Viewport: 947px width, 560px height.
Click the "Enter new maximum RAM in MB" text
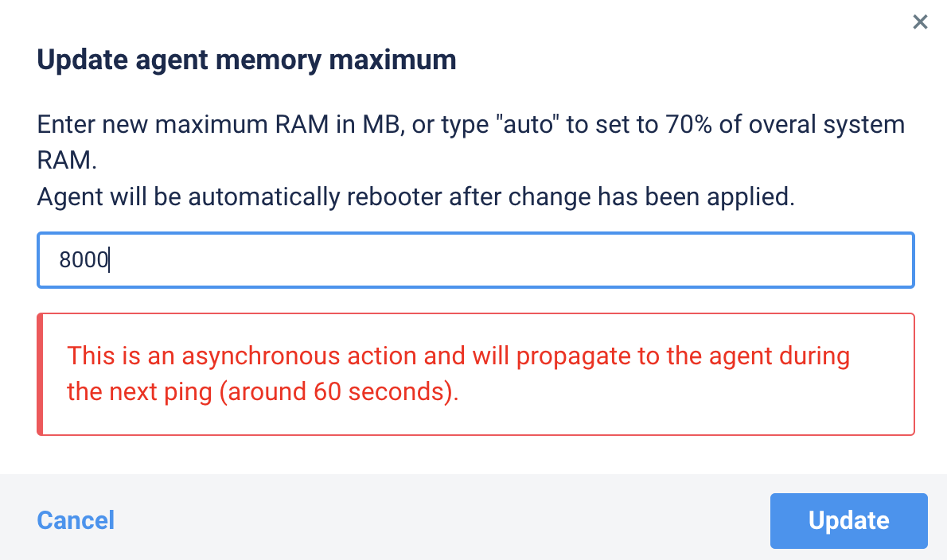(x=220, y=125)
